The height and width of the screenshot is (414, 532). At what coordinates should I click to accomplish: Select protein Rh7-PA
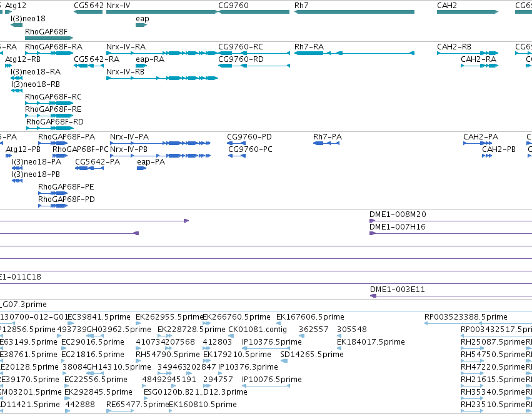click(x=328, y=137)
